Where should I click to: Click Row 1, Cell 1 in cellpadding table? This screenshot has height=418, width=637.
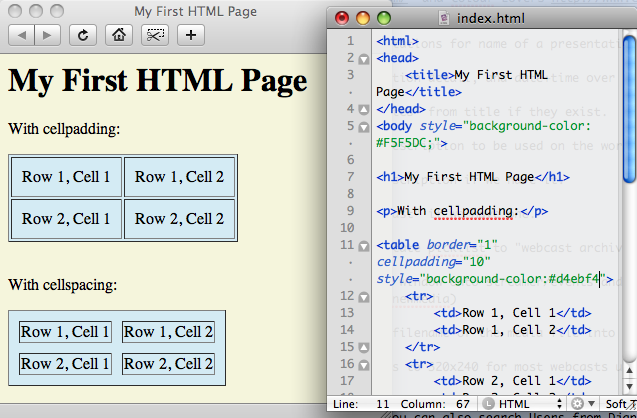pyautogui.click(x=66, y=177)
